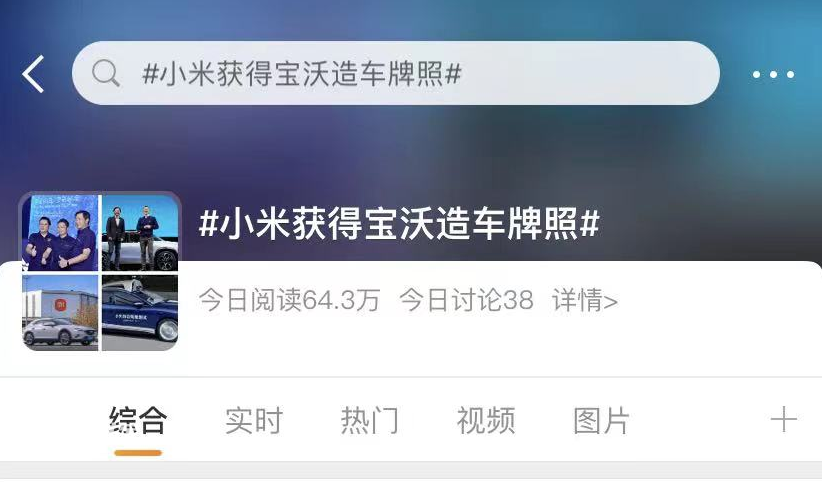Click the plus icon beside the tabs
822x482 pixels.
[x=784, y=420]
